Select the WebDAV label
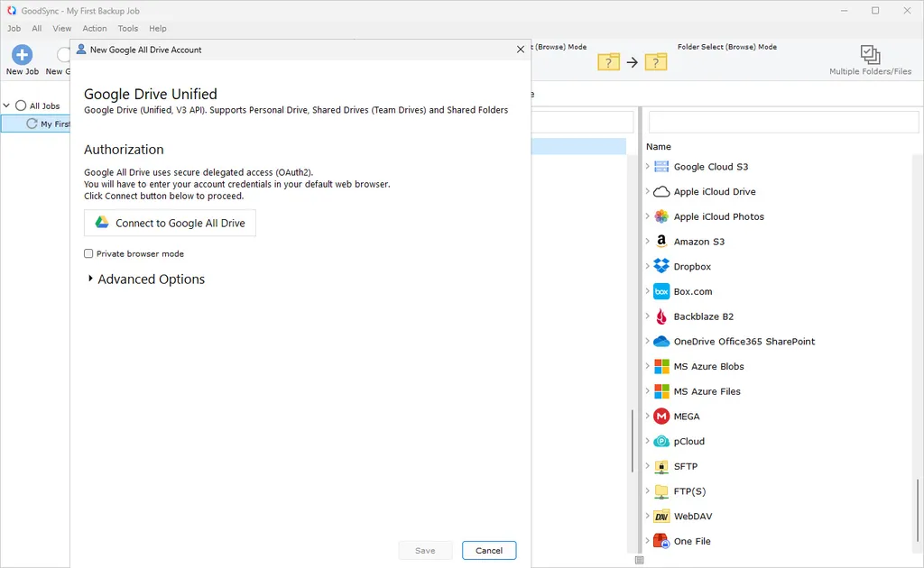 click(x=693, y=517)
